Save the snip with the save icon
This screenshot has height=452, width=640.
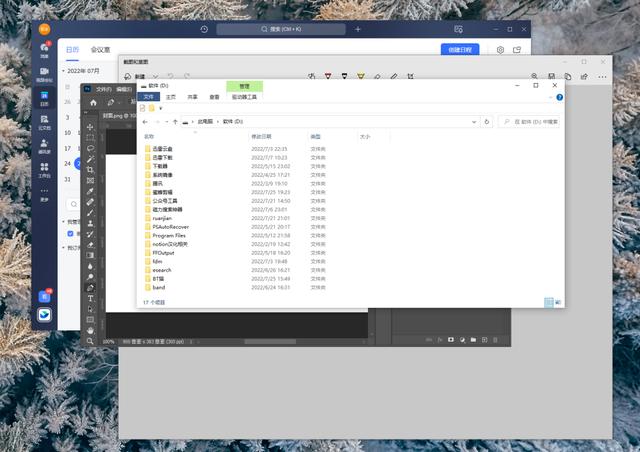click(x=551, y=76)
